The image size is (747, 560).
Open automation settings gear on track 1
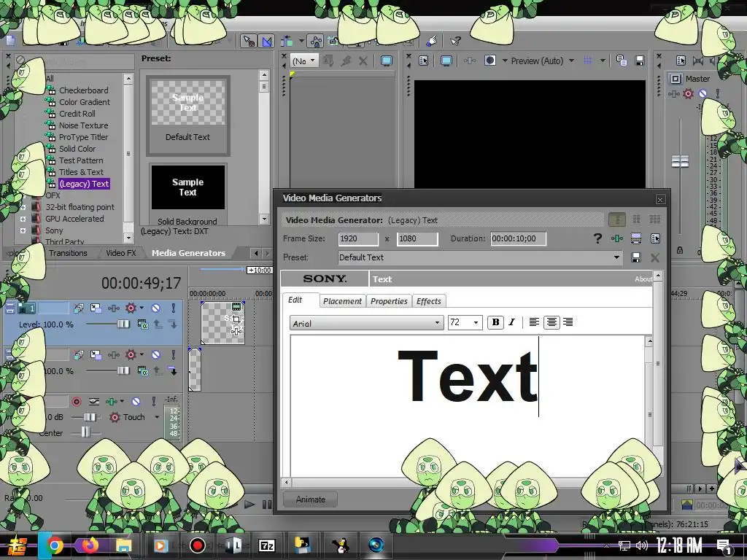tap(131, 308)
